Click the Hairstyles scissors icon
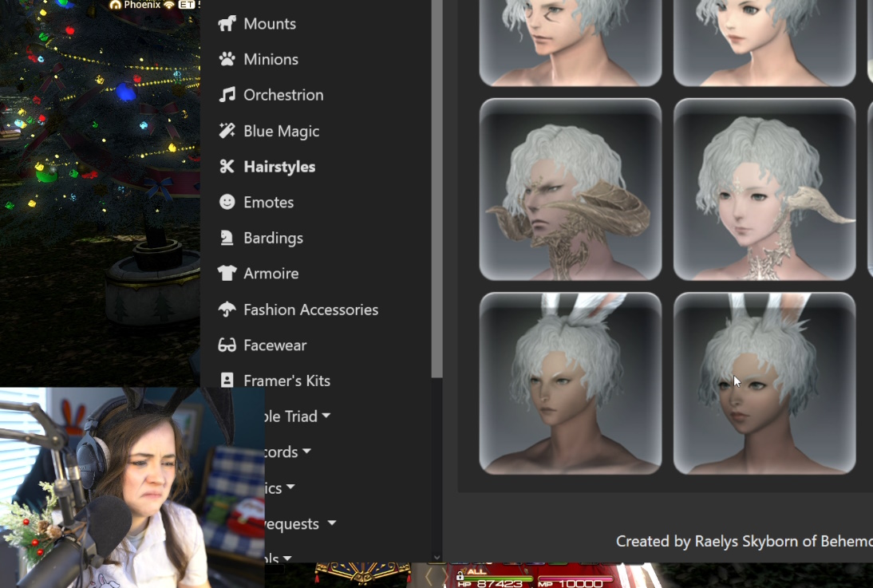Image resolution: width=873 pixels, height=588 pixels. [227, 167]
